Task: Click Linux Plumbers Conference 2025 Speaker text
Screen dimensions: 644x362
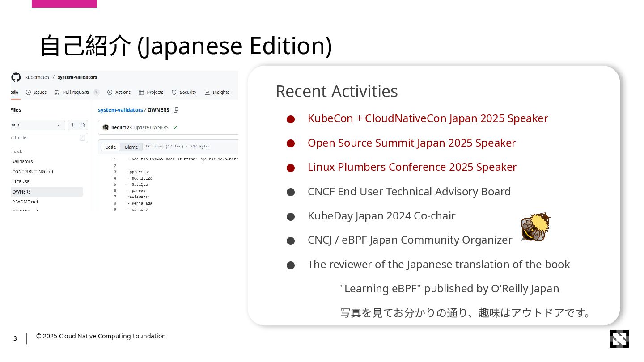Action: point(412,167)
